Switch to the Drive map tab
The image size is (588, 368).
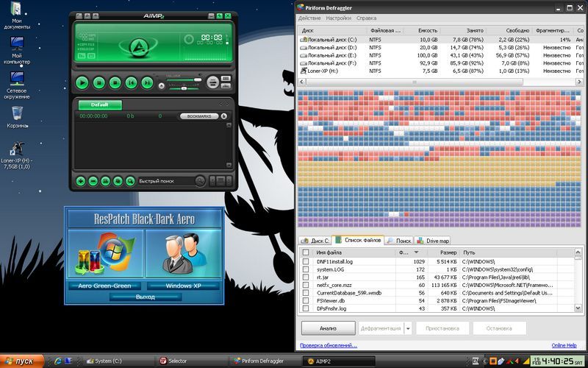click(x=434, y=241)
